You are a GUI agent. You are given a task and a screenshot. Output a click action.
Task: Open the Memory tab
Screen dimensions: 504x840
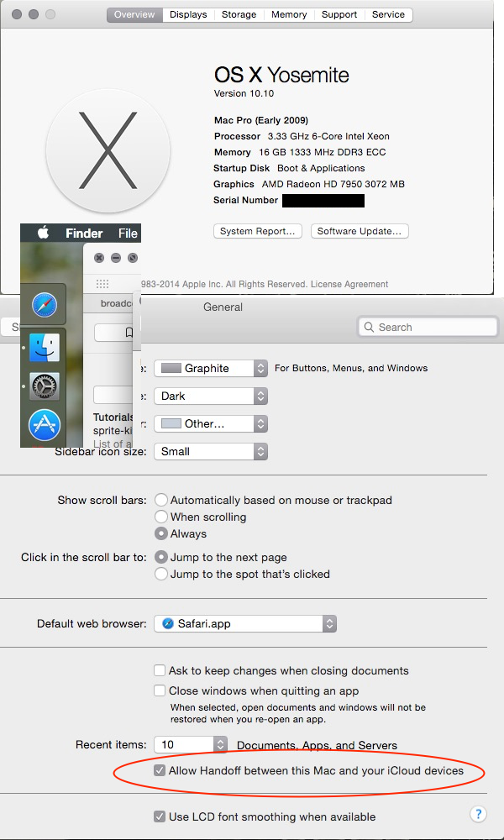tap(289, 14)
